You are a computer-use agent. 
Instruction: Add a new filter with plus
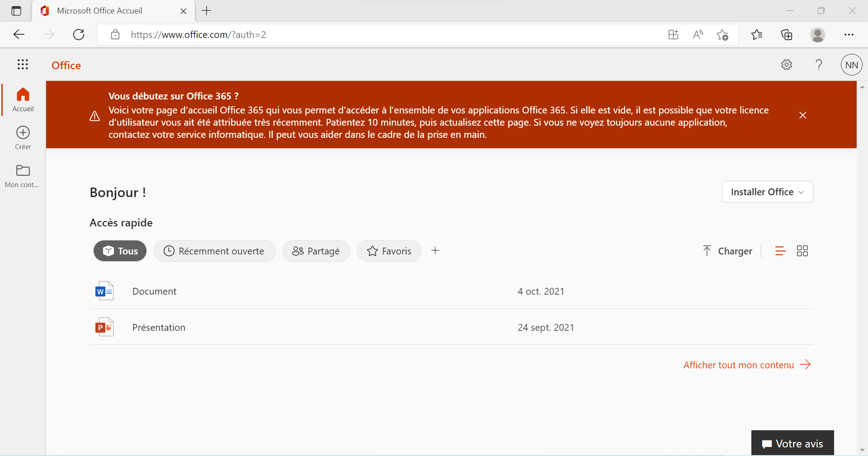point(435,250)
